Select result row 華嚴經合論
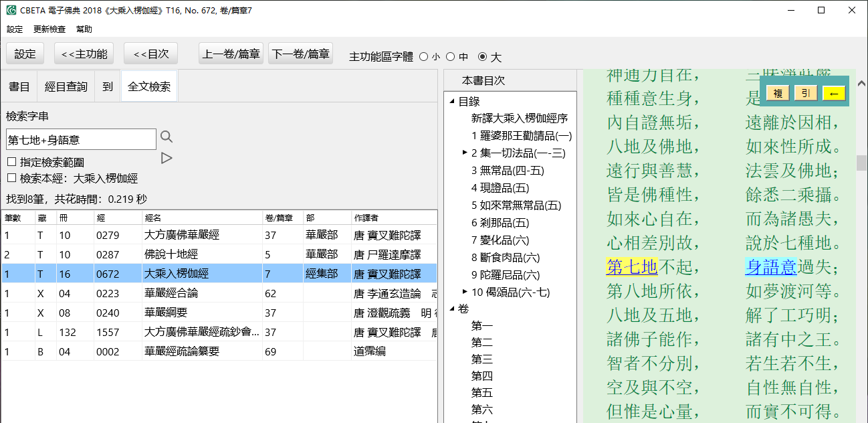Viewport: 868px width, 423px height. pos(219,293)
